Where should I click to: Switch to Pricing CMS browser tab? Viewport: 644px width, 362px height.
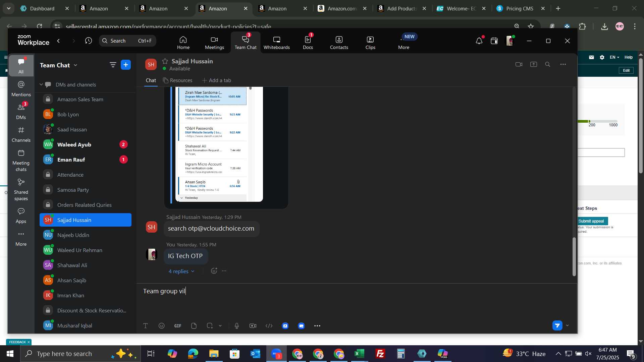(x=520, y=9)
